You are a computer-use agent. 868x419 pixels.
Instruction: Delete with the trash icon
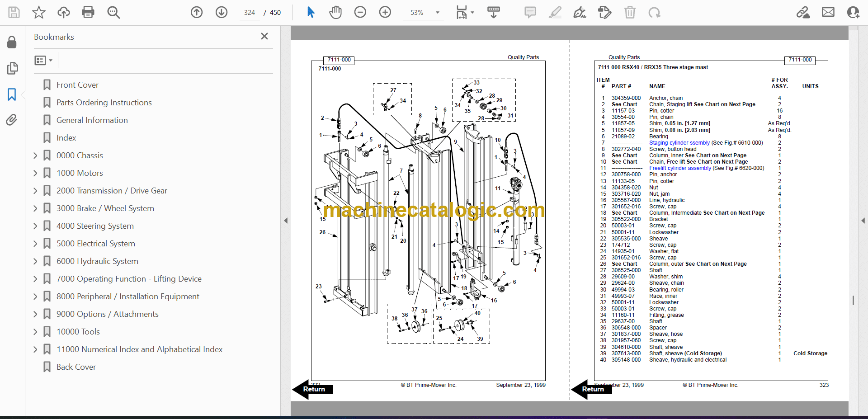point(630,12)
